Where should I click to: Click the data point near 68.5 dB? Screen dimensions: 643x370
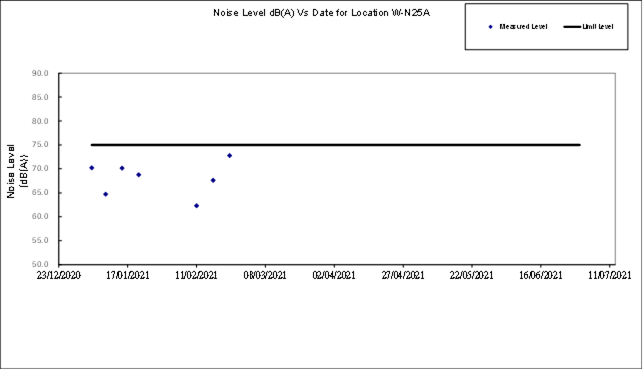(x=139, y=175)
